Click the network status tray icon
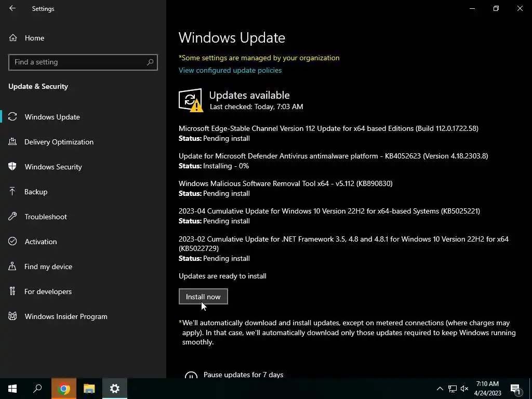Screen dimensions: 532x399 click(453, 389)
